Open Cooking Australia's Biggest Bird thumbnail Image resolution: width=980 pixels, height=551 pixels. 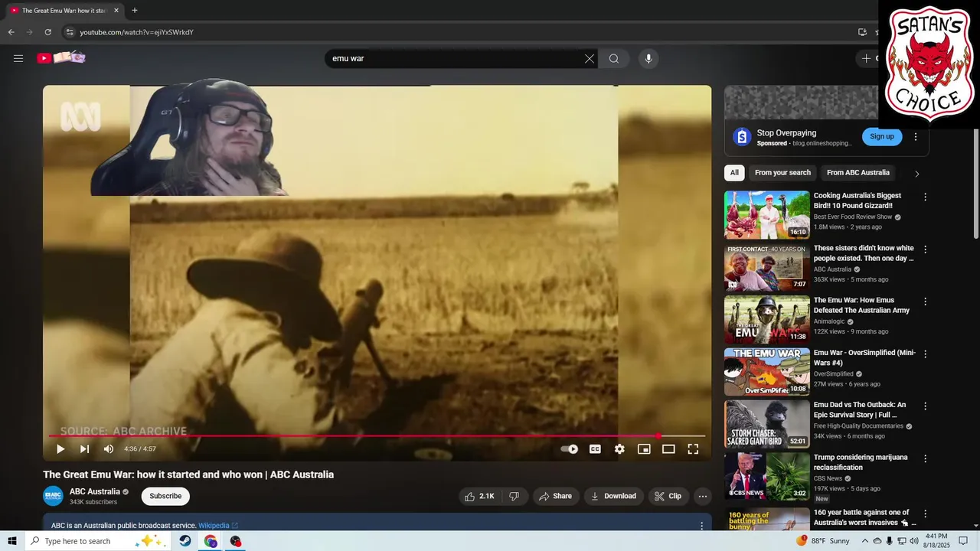(x=767, y=215)
